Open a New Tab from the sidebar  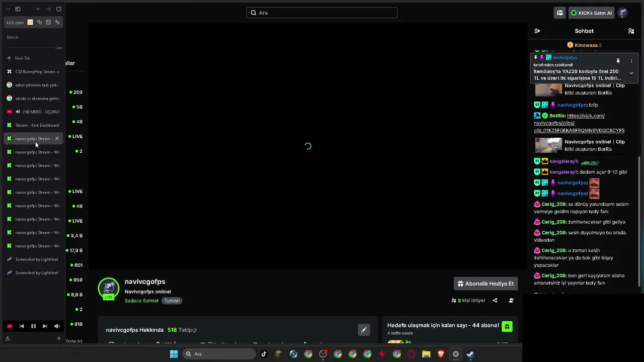(33, 58)
